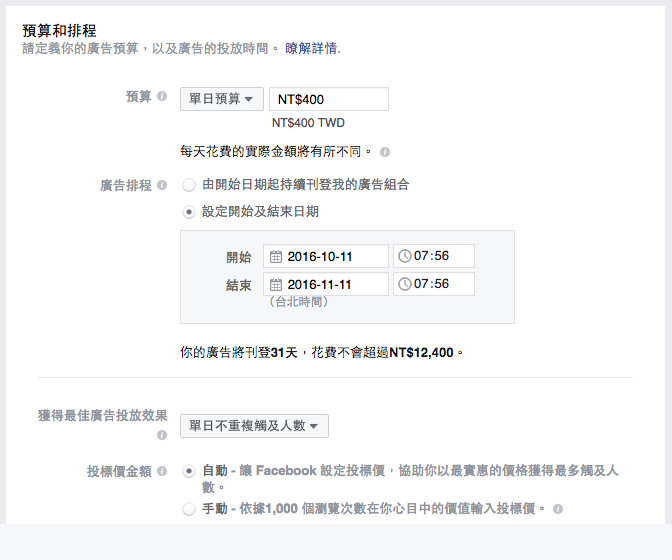Click info icon after 每天花費的實際金額將有所不同
672x560 pixels.
click(385, 152)
